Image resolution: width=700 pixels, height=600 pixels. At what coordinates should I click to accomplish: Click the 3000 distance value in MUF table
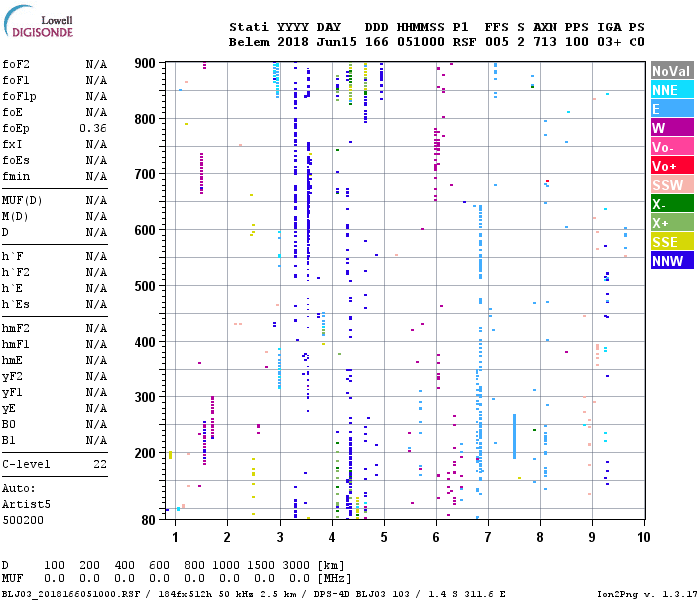click(x=296, y=566)
